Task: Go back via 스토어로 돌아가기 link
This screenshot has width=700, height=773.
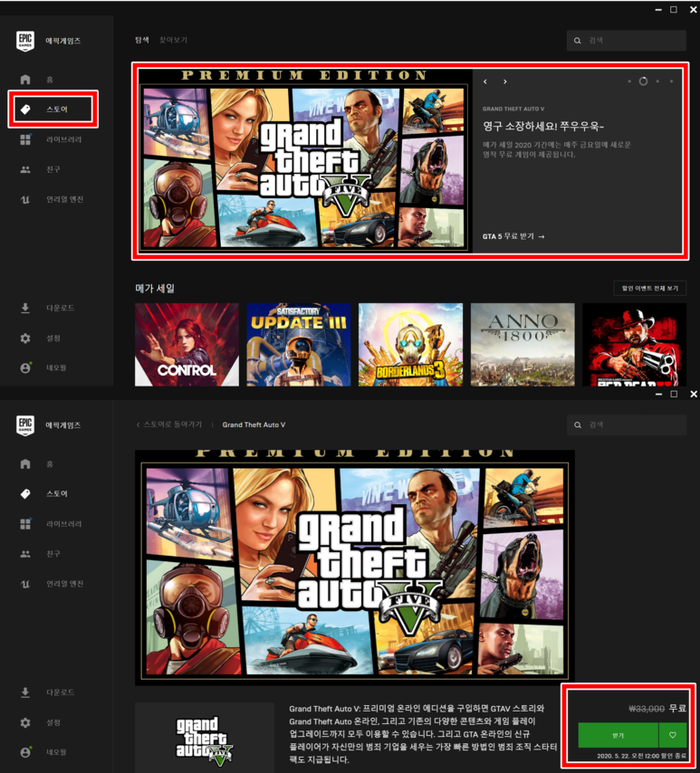Action: (169, 425)
